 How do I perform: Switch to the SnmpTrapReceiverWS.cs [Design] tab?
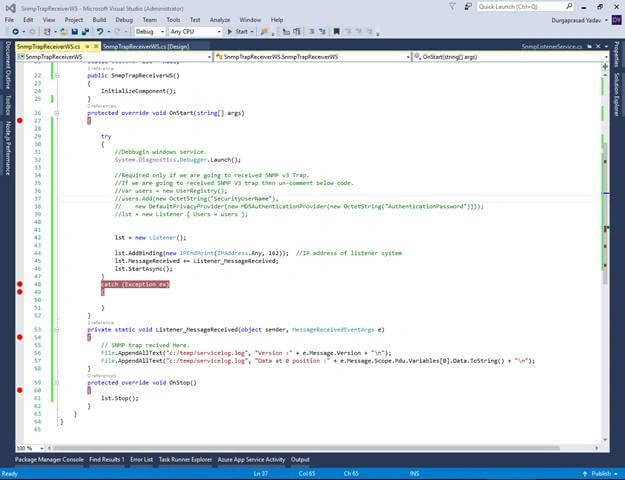click(x=146, y=47)
